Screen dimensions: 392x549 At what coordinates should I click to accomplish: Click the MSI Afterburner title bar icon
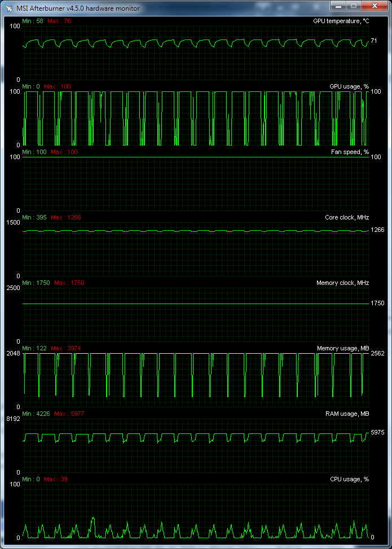8,8
